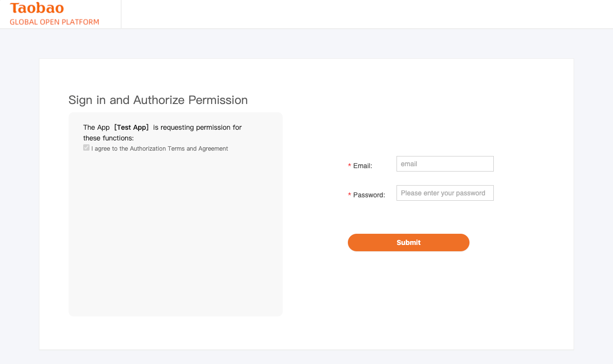Click the 'Sign in and Authorize Permission' heading
The width and height of the screenshot is (613, 364).
point(158,100)
